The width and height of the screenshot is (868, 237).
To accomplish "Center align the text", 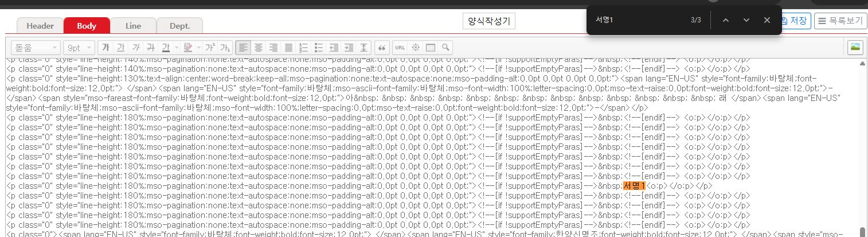I will coord(259,47).
